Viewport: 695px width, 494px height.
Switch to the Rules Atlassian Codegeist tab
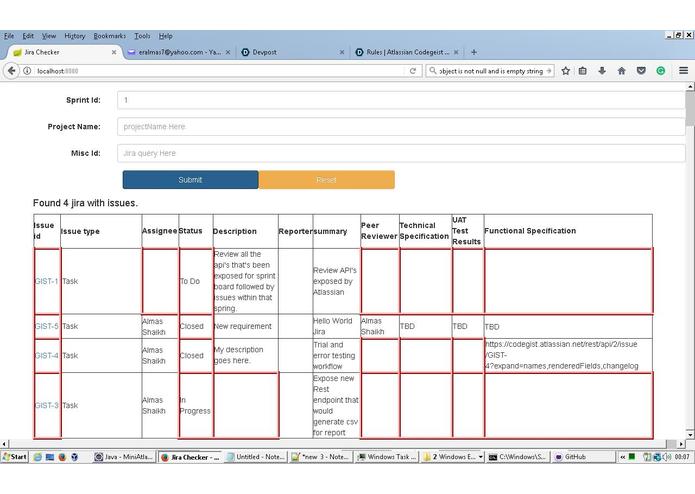pyautogui.click(x=407, y=52)
